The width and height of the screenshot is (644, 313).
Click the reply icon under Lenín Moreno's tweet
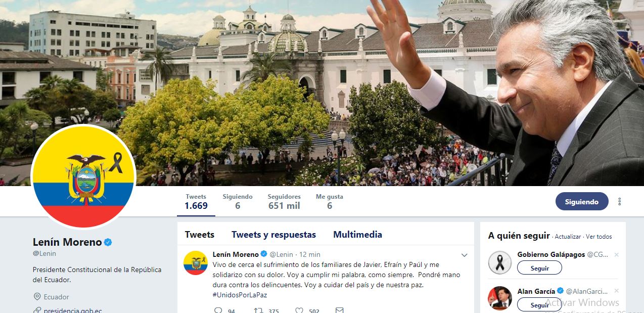pos(218,310)
